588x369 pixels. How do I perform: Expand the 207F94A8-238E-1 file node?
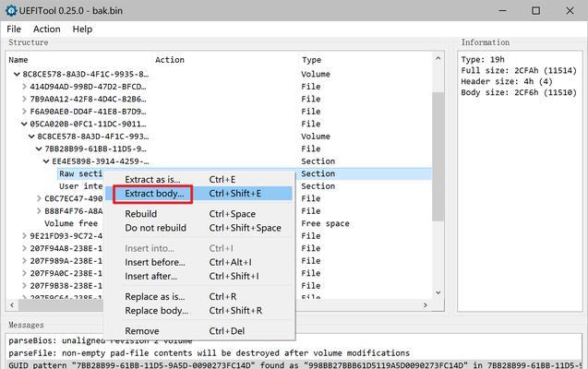[x=24, y=248]
